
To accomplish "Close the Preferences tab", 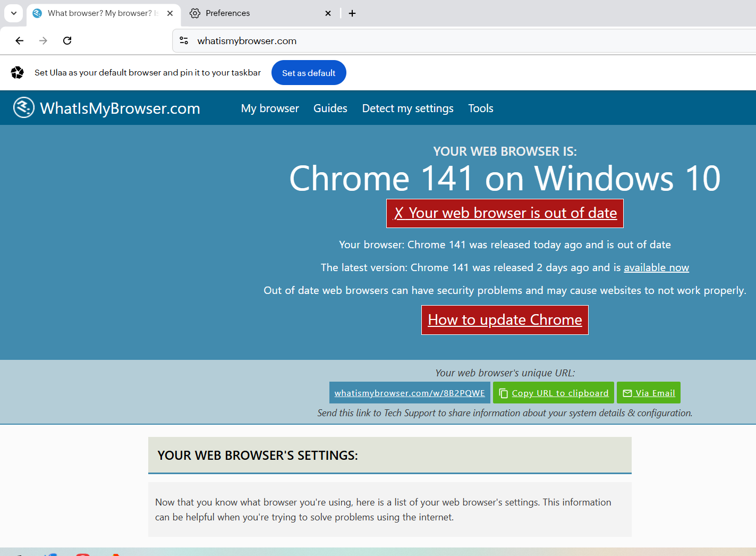I will point(328,13).
